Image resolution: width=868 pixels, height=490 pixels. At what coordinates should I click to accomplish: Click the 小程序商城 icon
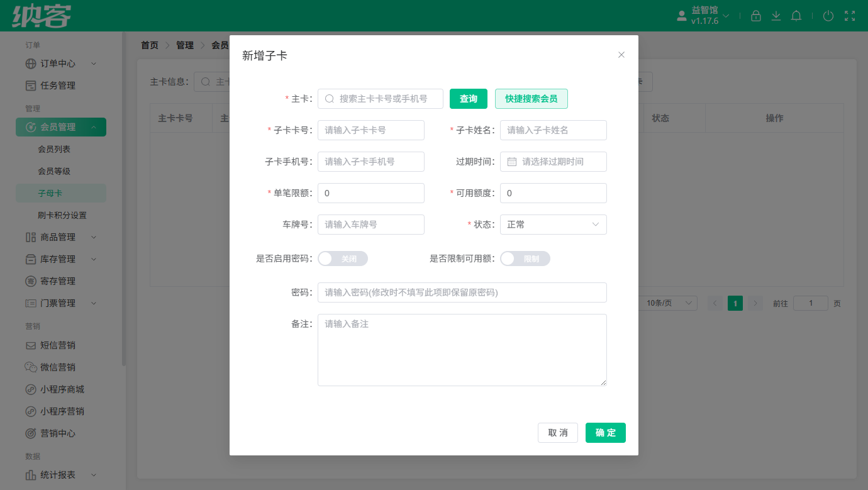click(31, 389)
